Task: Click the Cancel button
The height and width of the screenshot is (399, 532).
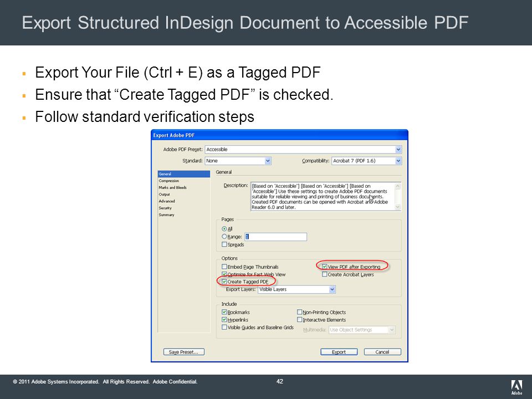Action: (382, 352)
